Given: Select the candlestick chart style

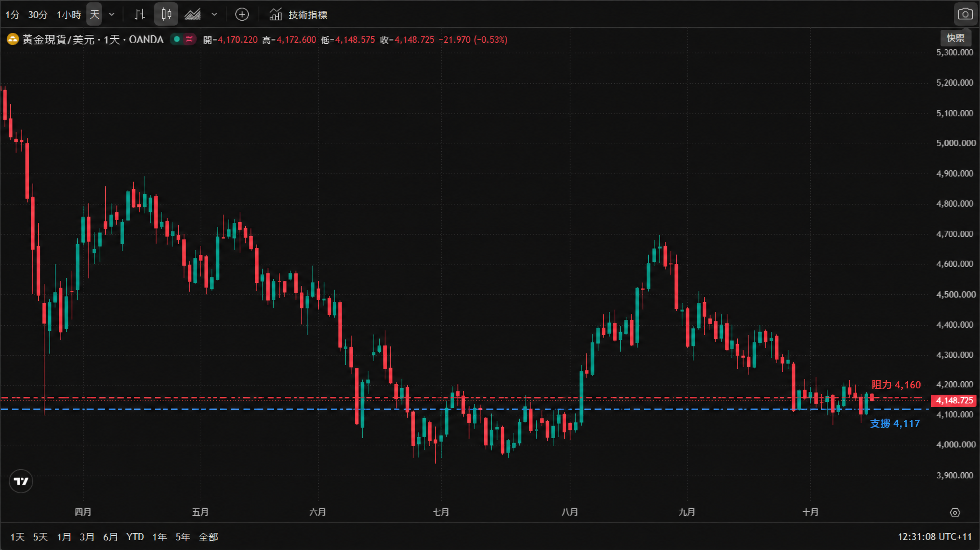Looking at the screenshot, I should 166,14.
